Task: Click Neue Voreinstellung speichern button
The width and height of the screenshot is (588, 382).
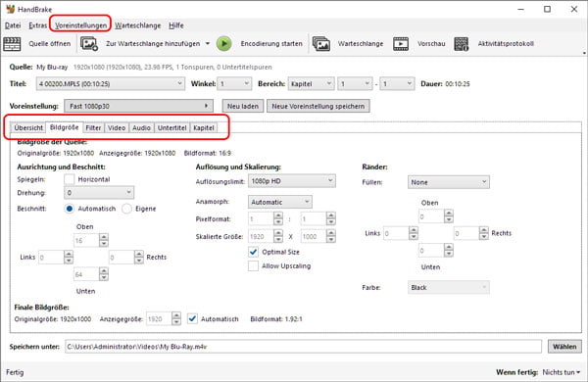Action: (x=318, y=106)
